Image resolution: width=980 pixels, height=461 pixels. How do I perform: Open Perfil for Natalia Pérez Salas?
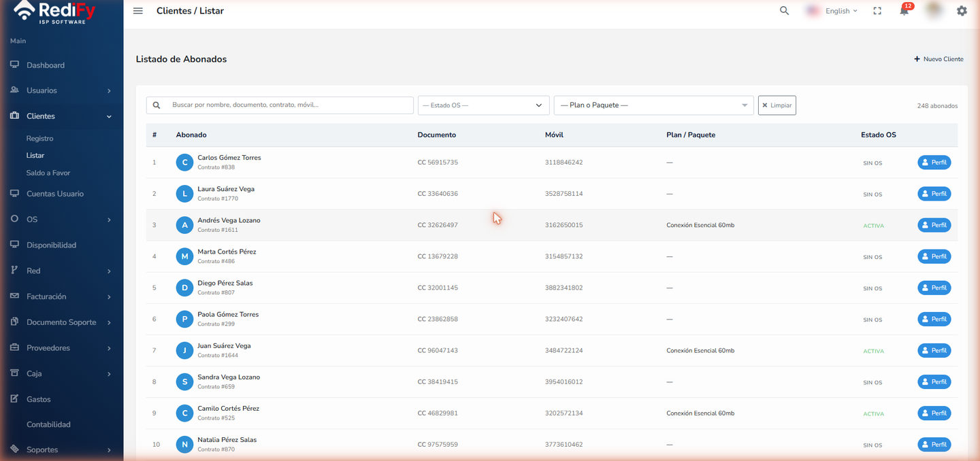(934, 444)
